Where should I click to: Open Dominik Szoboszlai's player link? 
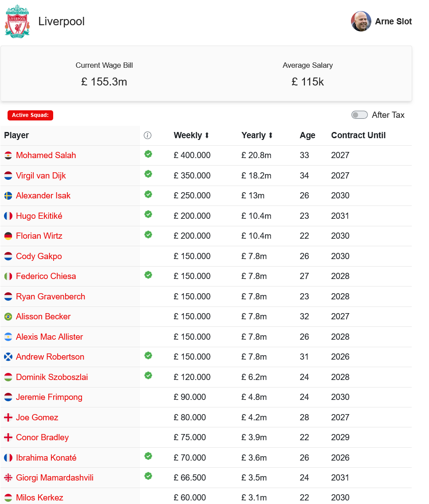[52, 377]
